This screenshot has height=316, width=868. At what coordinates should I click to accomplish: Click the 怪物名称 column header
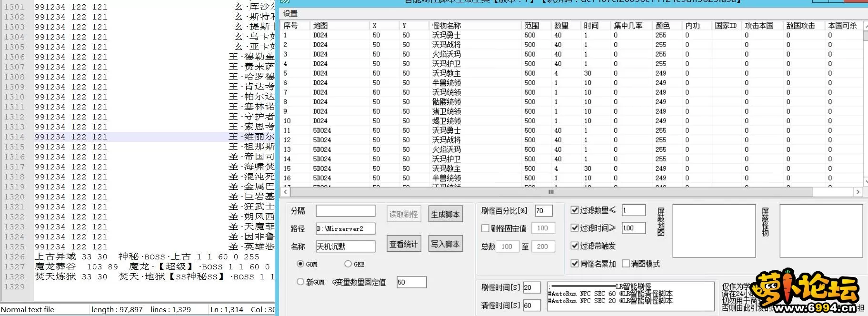pos(476,26)
